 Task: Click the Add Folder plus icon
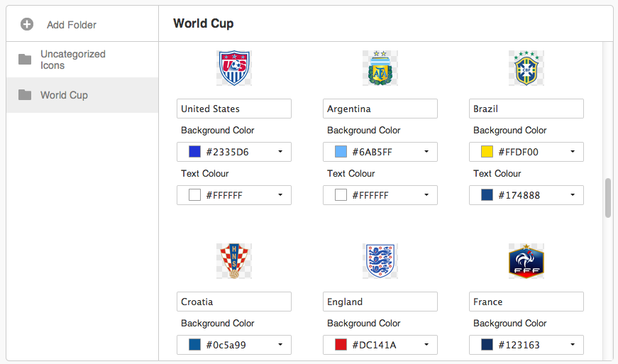(27, 24)
